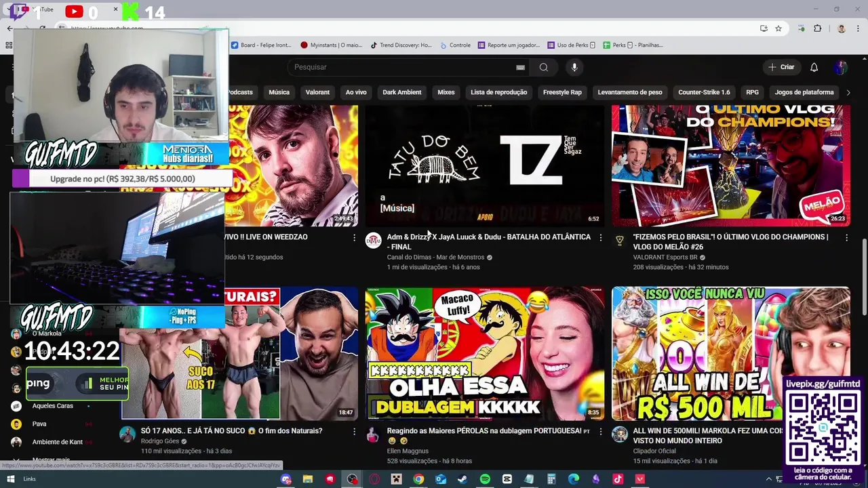The width and height of the screenshot is (868, 488).
Task: Select the Jogos de plataforma chip
Action: coord(804,92)
